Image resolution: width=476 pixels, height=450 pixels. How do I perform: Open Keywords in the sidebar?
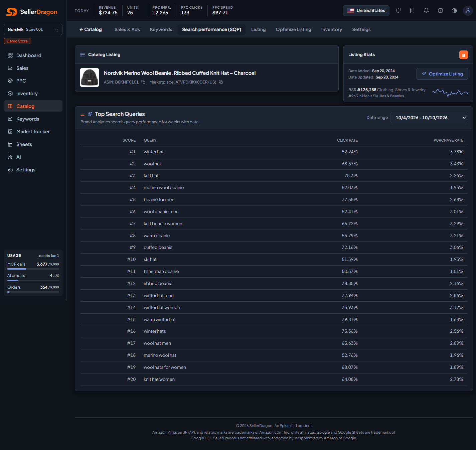tap(33, 119)
